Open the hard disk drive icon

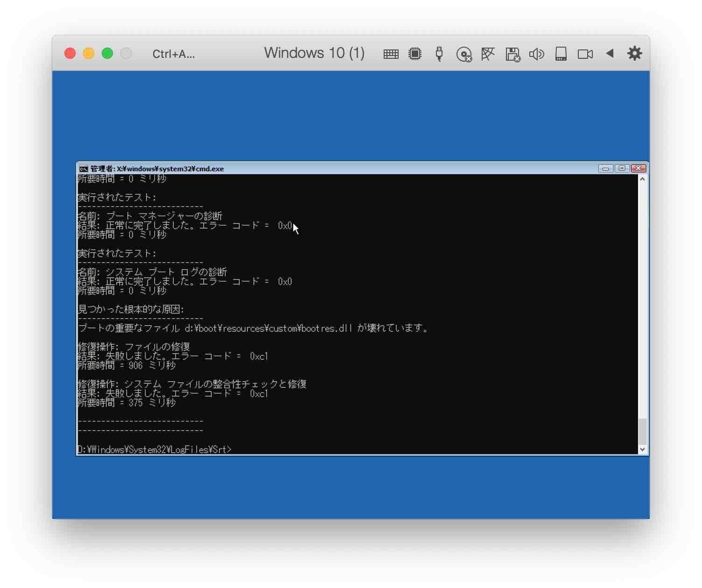click(x=561, y=54)
